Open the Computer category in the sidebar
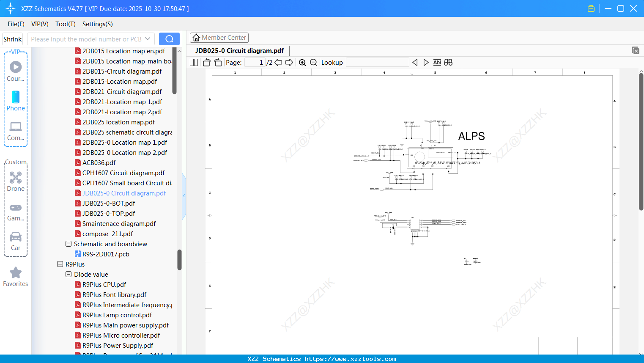The image size is (644, 363). click(16, 131)
